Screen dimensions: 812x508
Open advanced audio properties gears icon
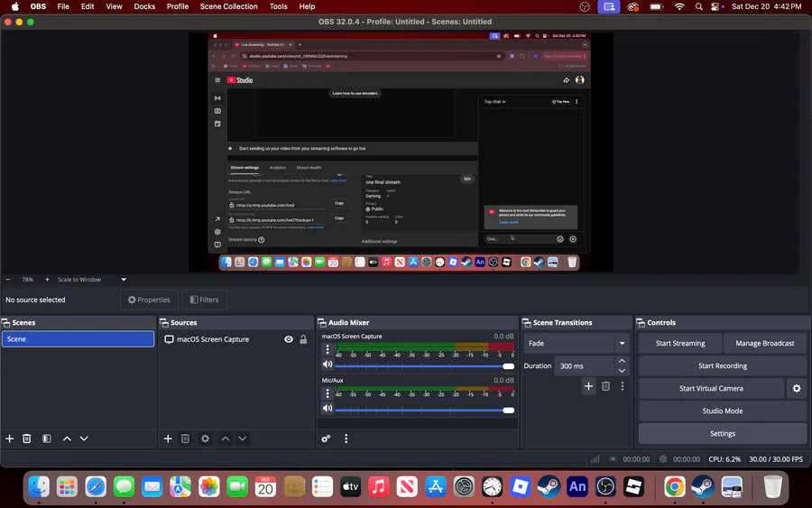point(326,439)
